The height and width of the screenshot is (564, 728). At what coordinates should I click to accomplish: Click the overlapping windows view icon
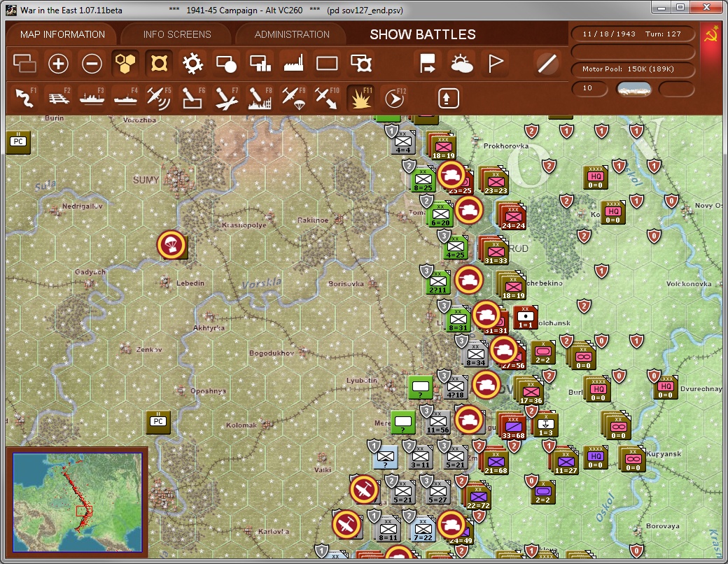[x=24, y=63]
